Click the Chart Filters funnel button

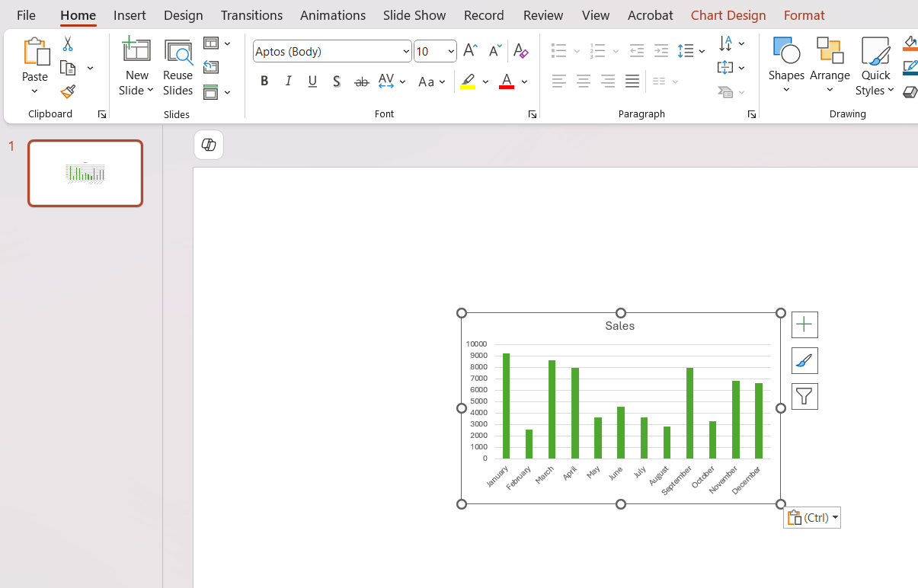click(804, 396)
